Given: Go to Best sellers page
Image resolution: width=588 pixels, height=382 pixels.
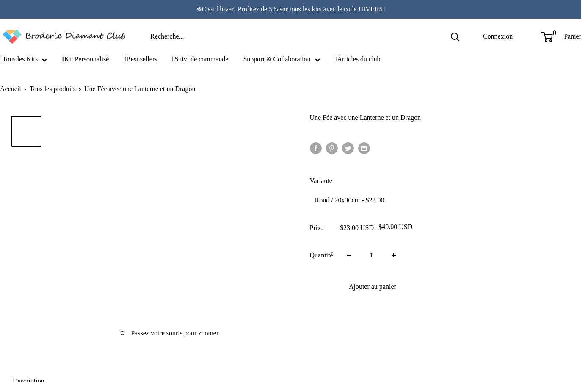Looking at the screenshot, I should click(x=141, y=59).
